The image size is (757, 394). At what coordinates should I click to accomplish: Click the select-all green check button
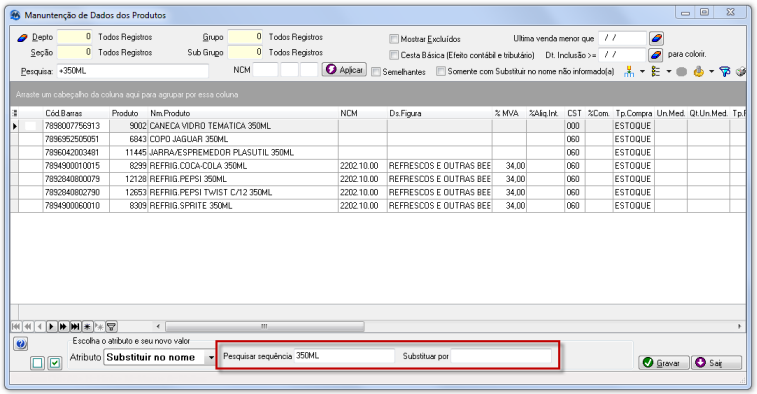[55, 363]
